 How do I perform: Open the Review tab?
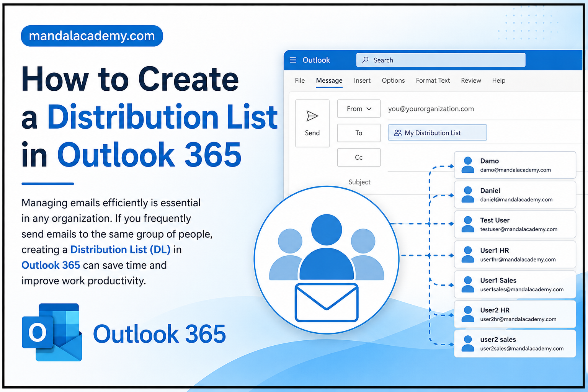pyautogui.click(x=471, y=80)
